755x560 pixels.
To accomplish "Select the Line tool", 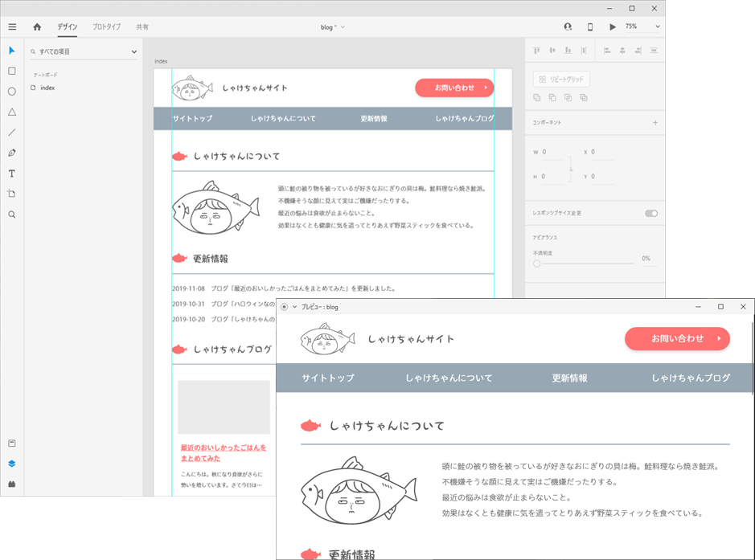I will click(12, 133).
